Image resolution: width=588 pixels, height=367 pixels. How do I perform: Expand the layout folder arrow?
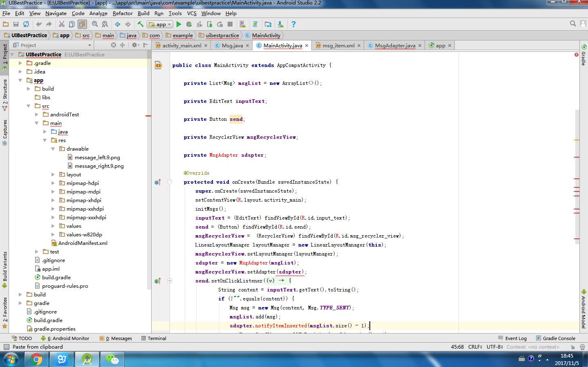53,175
